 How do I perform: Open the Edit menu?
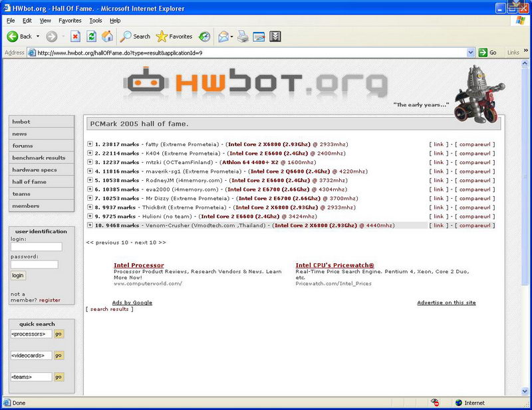click(27, 21)
